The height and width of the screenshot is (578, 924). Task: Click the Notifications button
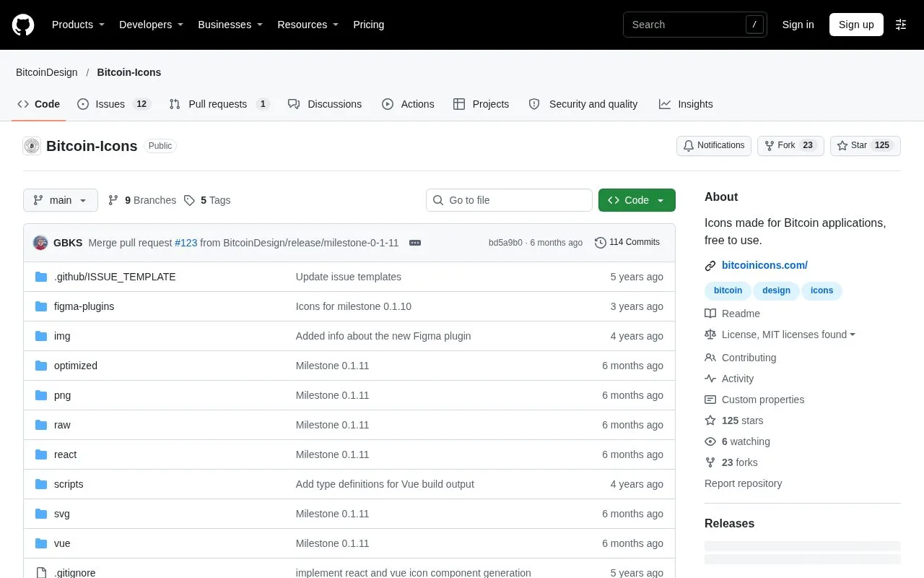tap(714, 146)
